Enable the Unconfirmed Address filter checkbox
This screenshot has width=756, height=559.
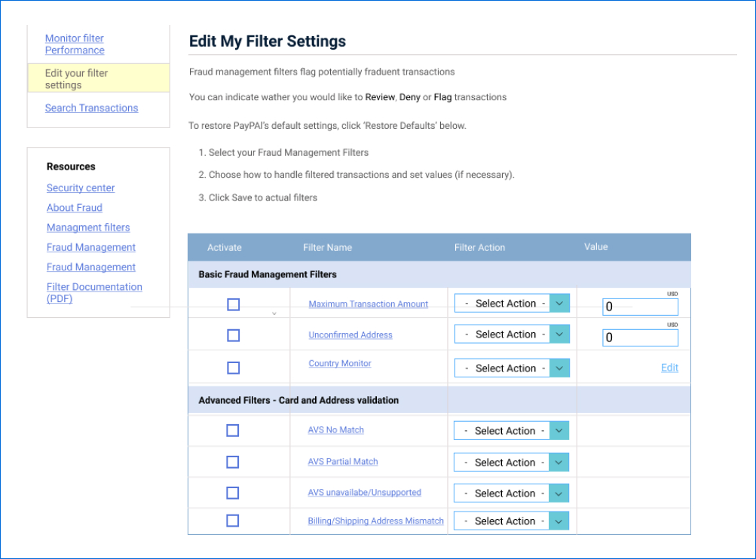pyautogui.click(x=234, y=335)
